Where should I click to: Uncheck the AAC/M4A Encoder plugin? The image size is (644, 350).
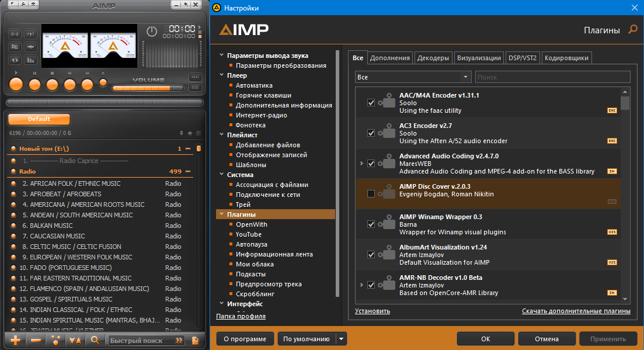pos(371,103)
